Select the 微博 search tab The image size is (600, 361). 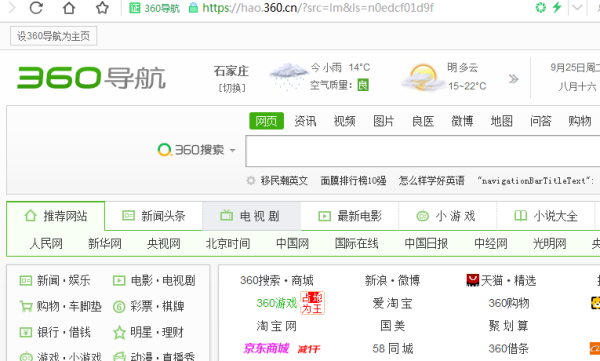click(462, 121)
